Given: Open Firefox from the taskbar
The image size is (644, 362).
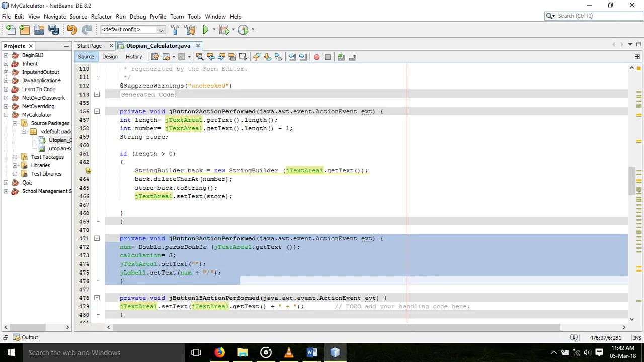Looking at the screenshot, I should 219,352.
